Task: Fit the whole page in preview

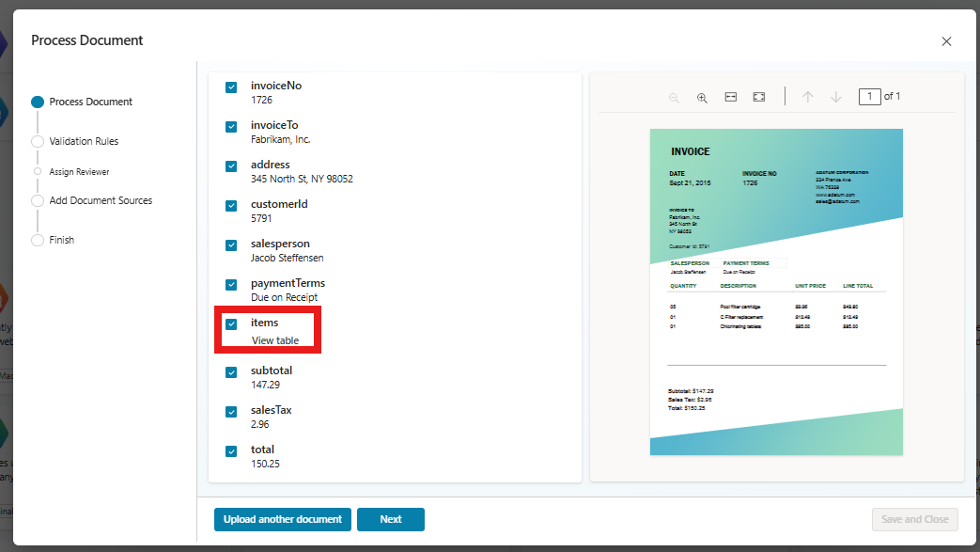Action: tap(759, 97)
